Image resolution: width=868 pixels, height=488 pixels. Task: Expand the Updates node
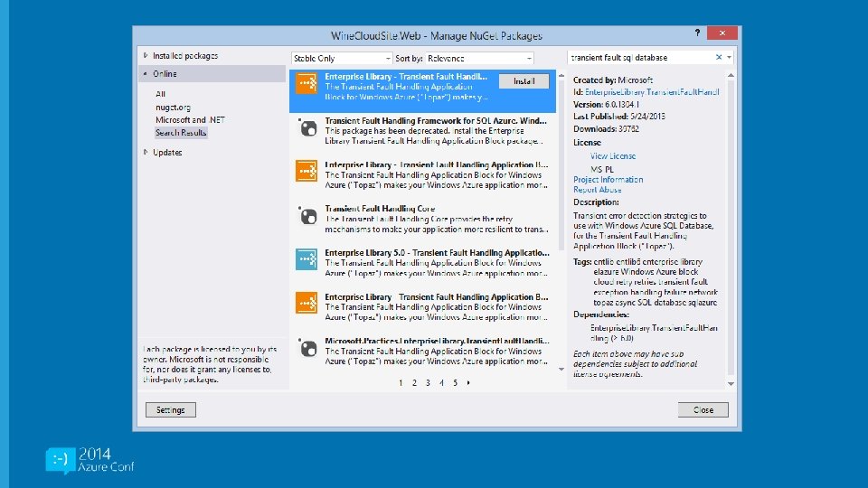pos(146,152)
